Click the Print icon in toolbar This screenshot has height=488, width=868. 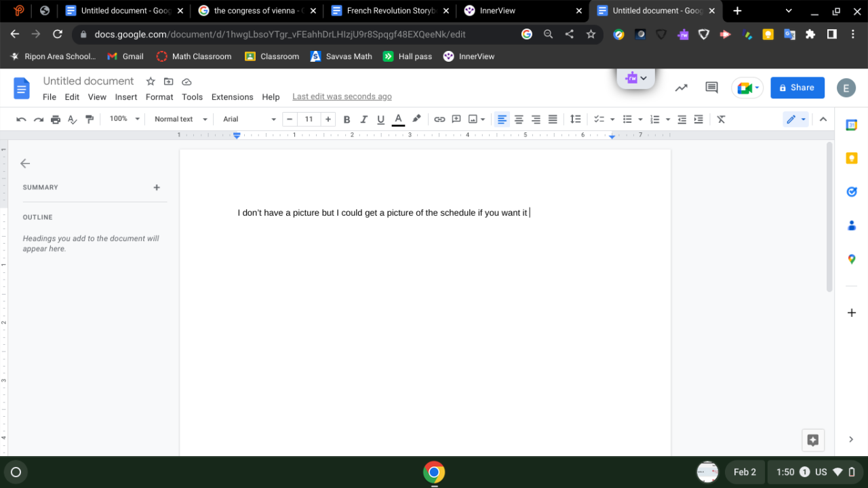(56, 119)
